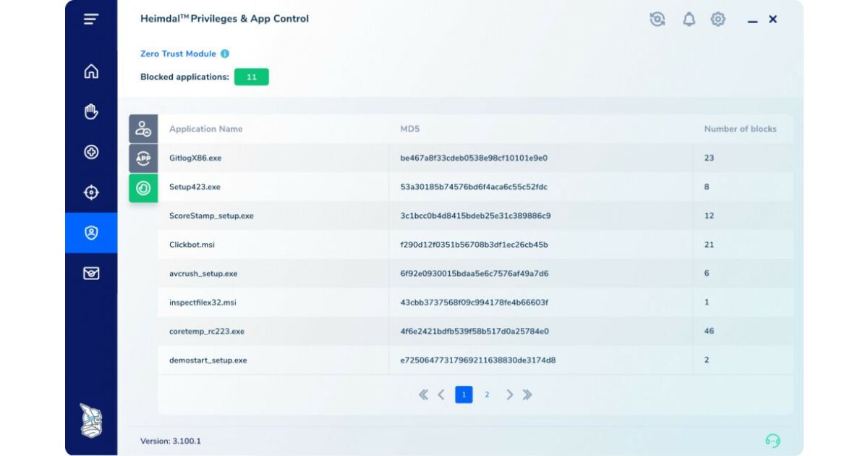Select the green Zero Trust tab
Screen dimensions: 868x456
143,187
